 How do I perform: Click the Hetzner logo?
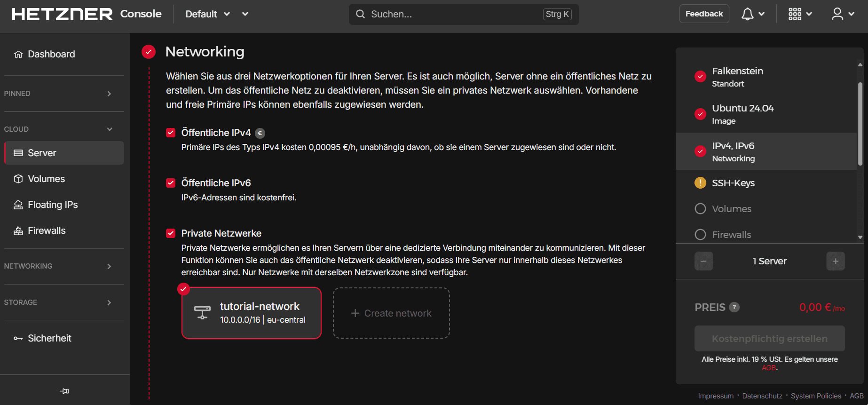[62, 14]
